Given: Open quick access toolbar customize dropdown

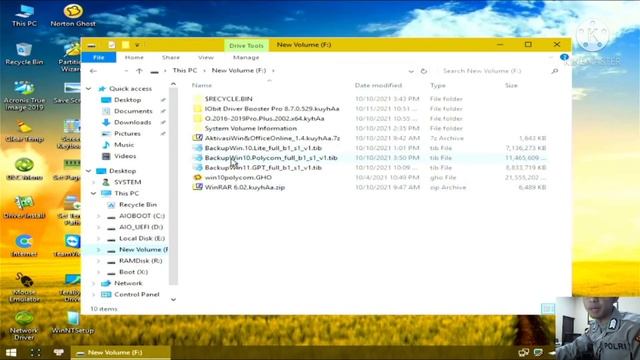Looking at the screenshot, I should point(138,45).
